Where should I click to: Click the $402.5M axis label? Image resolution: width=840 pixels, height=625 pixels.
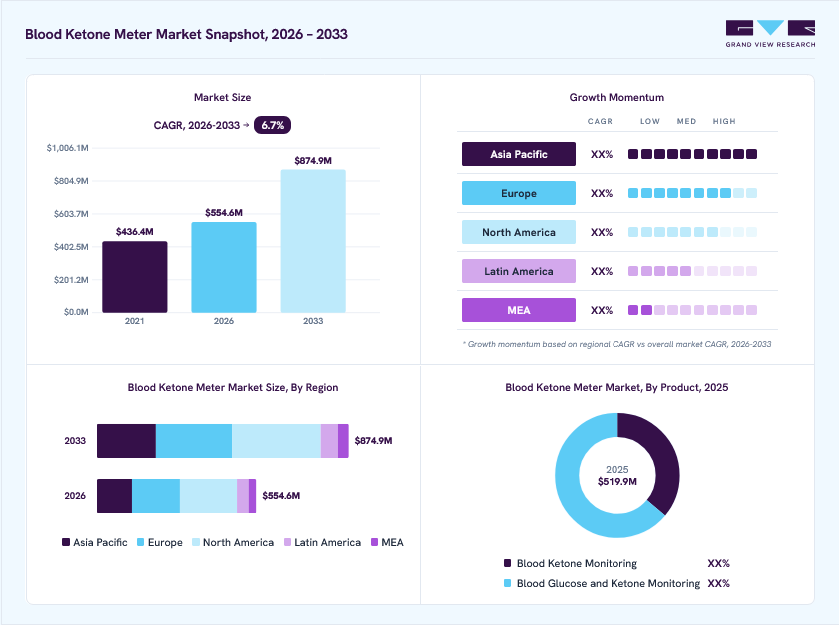(x=71, y=247)
